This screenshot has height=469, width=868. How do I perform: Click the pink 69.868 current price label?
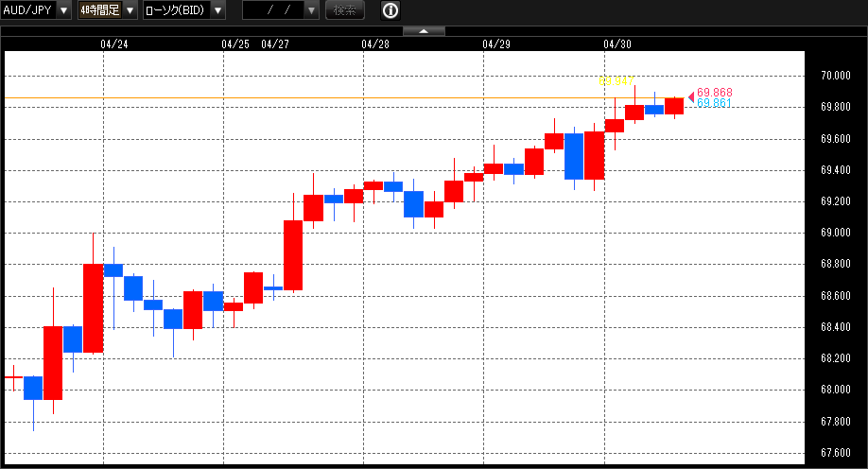(x=715, y=92)
